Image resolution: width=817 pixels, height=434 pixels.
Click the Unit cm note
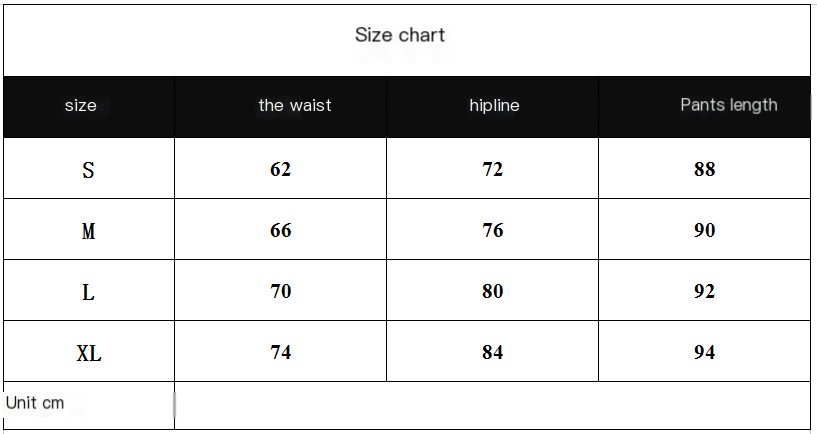click(35, 403)
